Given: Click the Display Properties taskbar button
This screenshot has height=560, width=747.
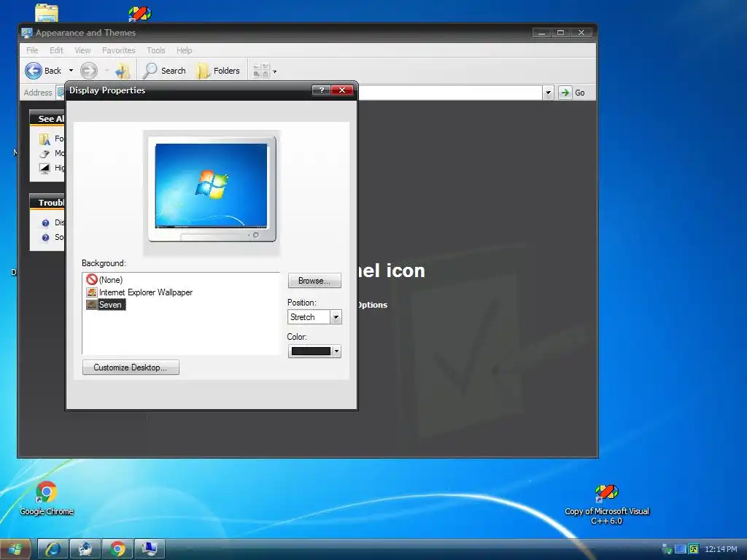Looking at the screenshot, I should click(150, 549).
